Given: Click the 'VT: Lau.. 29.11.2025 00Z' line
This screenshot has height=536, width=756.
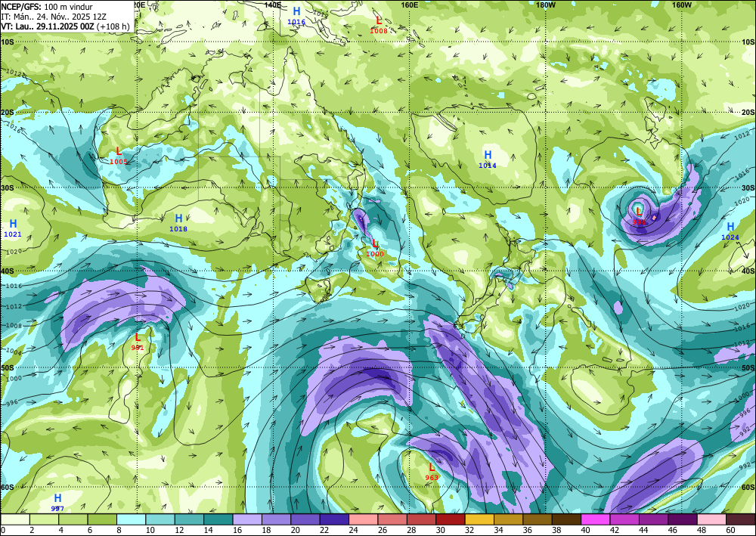Looking at the screenshot, I should (47, 26).
